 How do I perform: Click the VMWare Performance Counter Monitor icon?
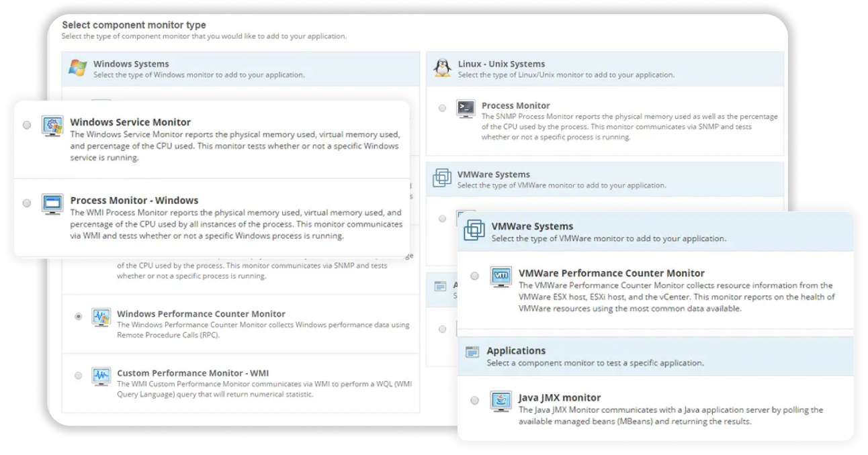tap(501, 276)
